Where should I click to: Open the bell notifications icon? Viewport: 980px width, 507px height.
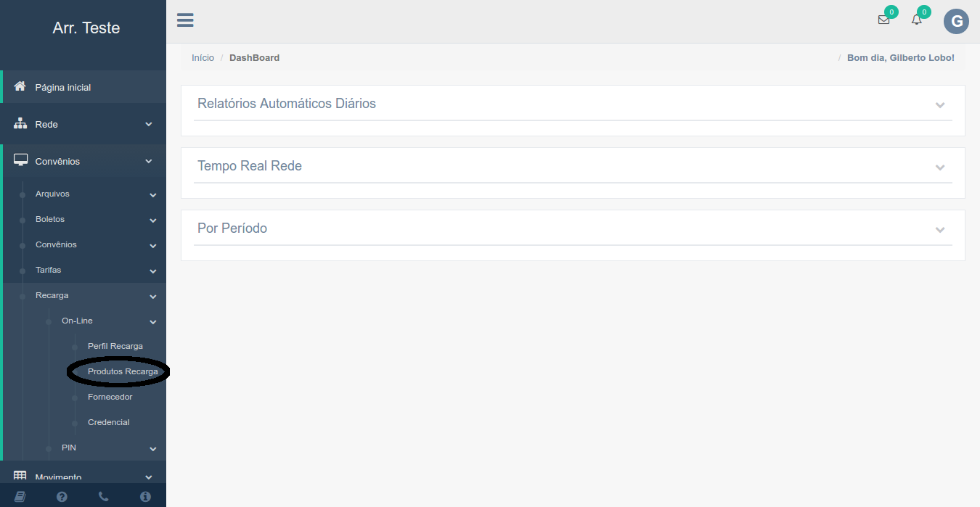[917, 20]
